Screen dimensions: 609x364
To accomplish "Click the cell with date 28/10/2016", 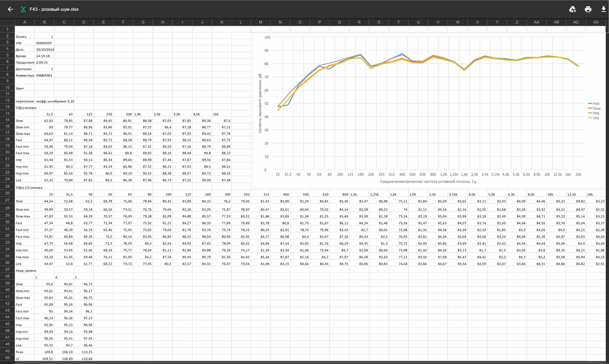I will [45, 50].
